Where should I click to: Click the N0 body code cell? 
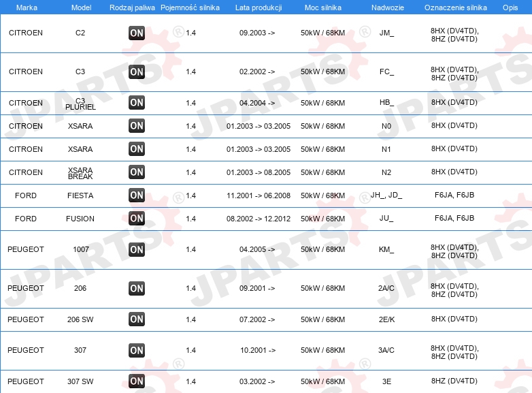coord(386,126)
